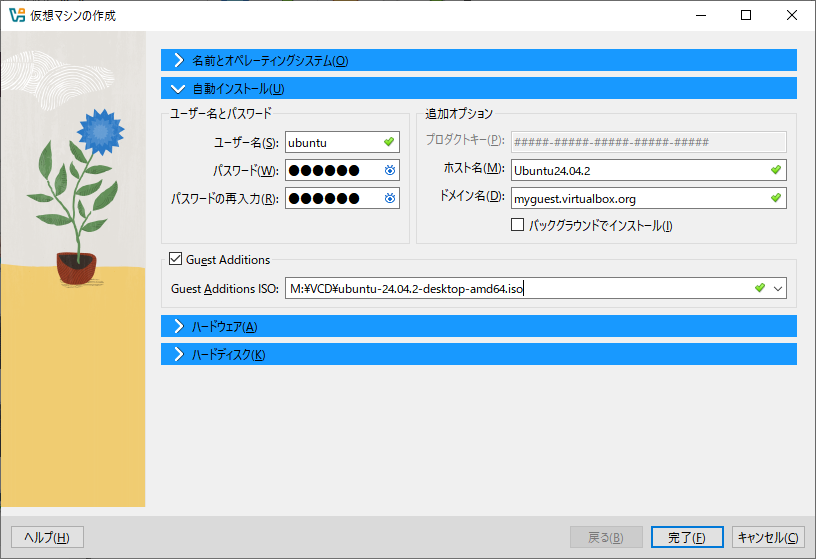Expand the ハードディスク section
The width and height of the screenshot is (816, 559).
(x=479, y=354)
